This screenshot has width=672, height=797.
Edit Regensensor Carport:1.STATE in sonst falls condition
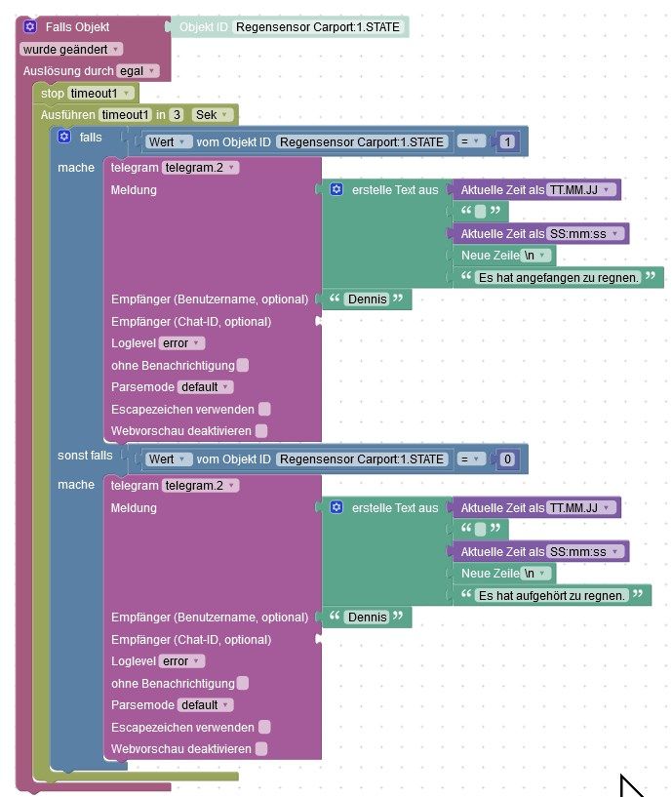[x=362, y=459]
